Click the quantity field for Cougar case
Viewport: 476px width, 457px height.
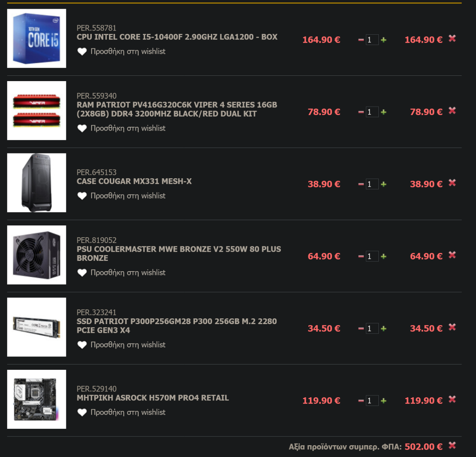372,184
